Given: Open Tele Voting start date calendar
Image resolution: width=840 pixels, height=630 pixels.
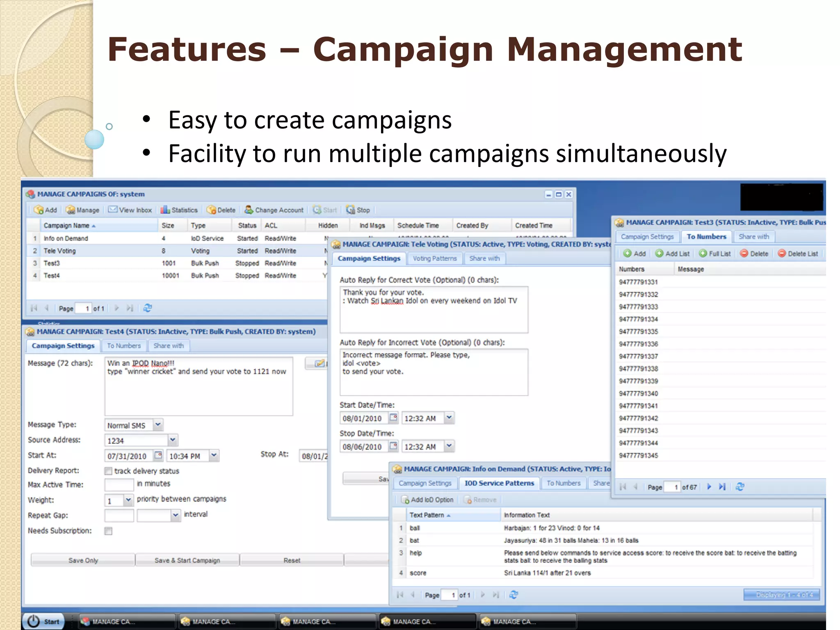Looking at the screenshot, I should click(393, 418).
